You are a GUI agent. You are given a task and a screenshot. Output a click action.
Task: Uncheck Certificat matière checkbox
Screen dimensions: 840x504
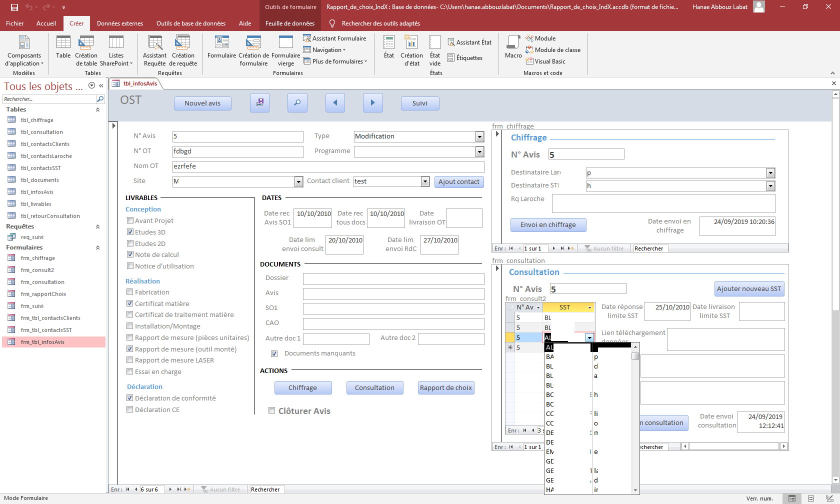(130, 303)
